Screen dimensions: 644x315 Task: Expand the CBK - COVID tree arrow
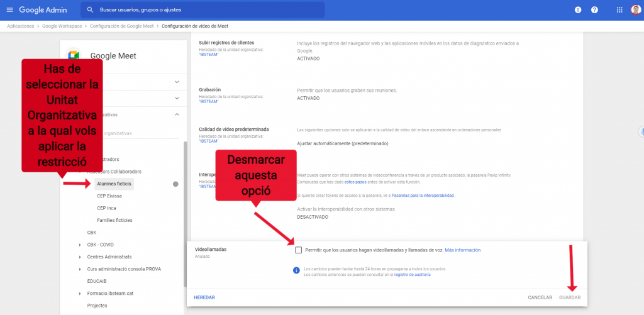[x=80, y=245]
